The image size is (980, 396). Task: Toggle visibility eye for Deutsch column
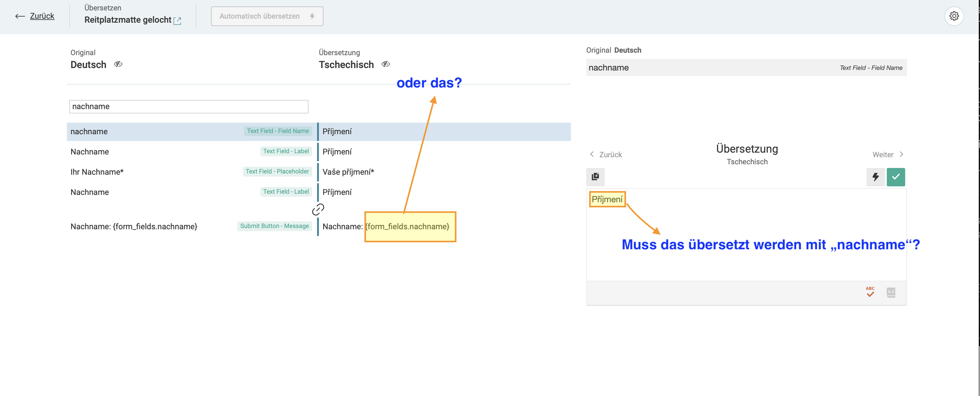[x=118, y=64]
